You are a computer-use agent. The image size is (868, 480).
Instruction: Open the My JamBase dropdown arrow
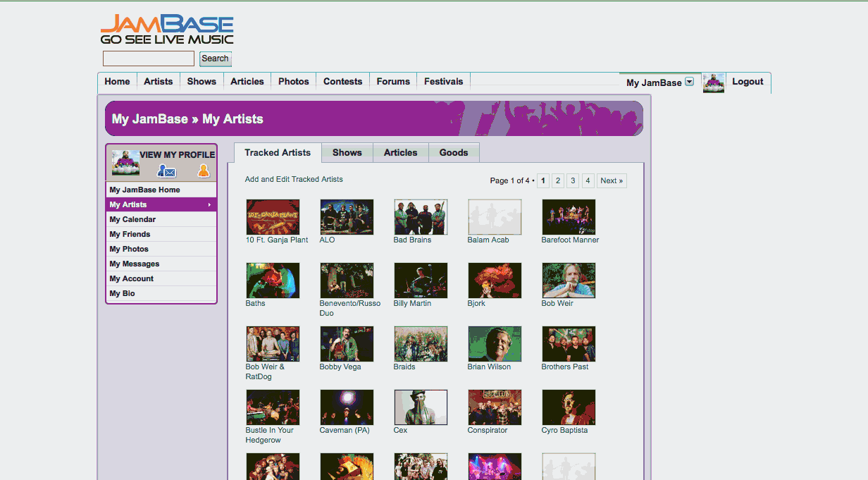click(689, 82)
